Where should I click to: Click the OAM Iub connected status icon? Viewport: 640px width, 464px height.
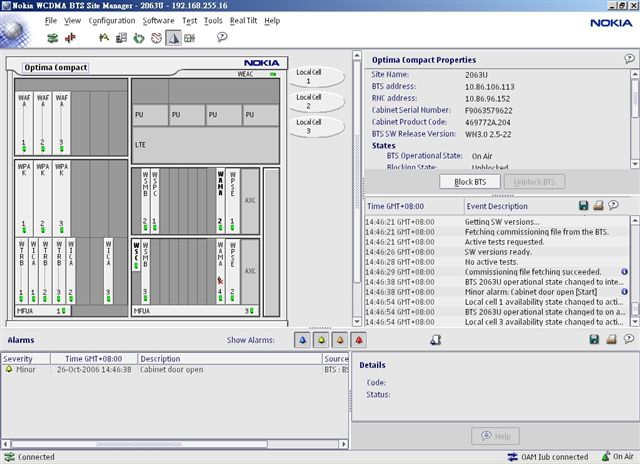pos(512,457)
